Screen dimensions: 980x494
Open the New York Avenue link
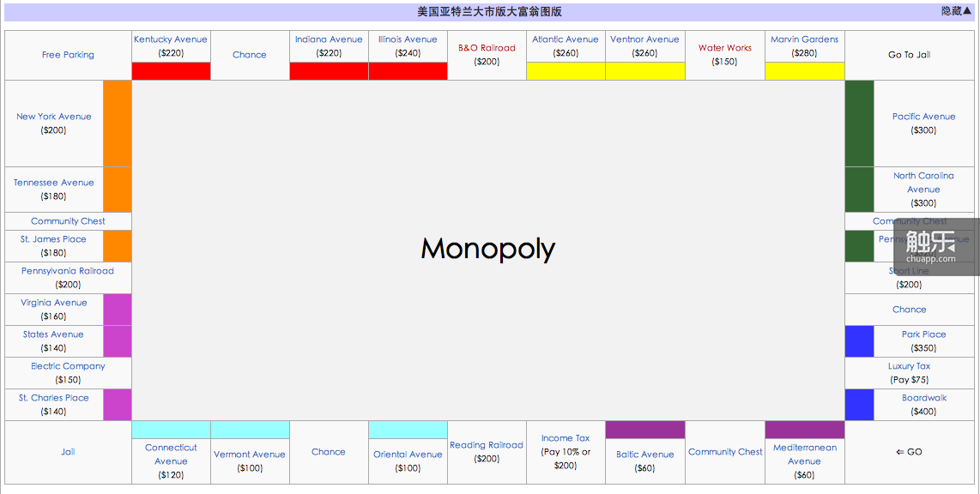coord(54,117)
